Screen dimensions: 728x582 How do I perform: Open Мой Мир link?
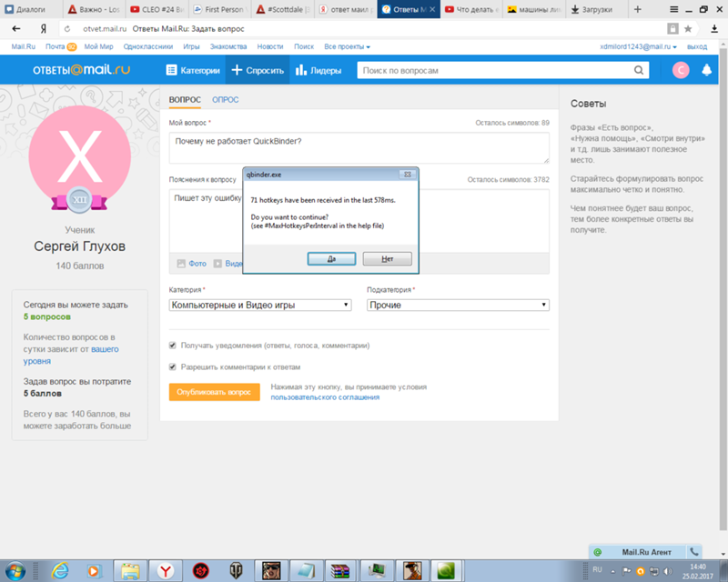pyautogui.click(x=98, y=46)
